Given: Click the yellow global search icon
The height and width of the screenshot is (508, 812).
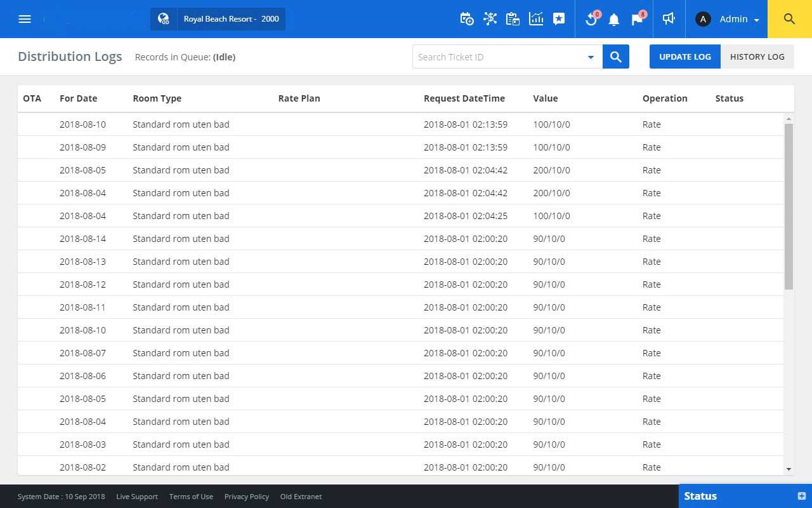Looking at the screenshot, I should (x=790, y=19).
